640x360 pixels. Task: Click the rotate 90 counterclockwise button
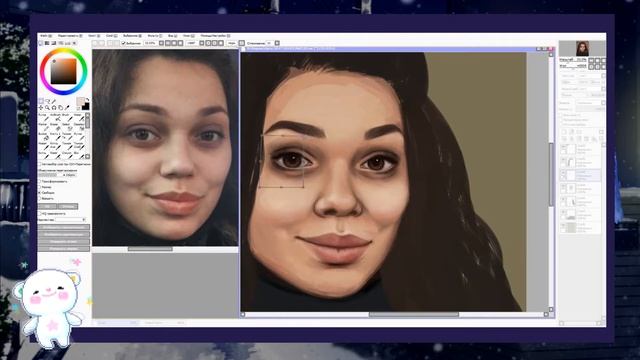point(64,241)
